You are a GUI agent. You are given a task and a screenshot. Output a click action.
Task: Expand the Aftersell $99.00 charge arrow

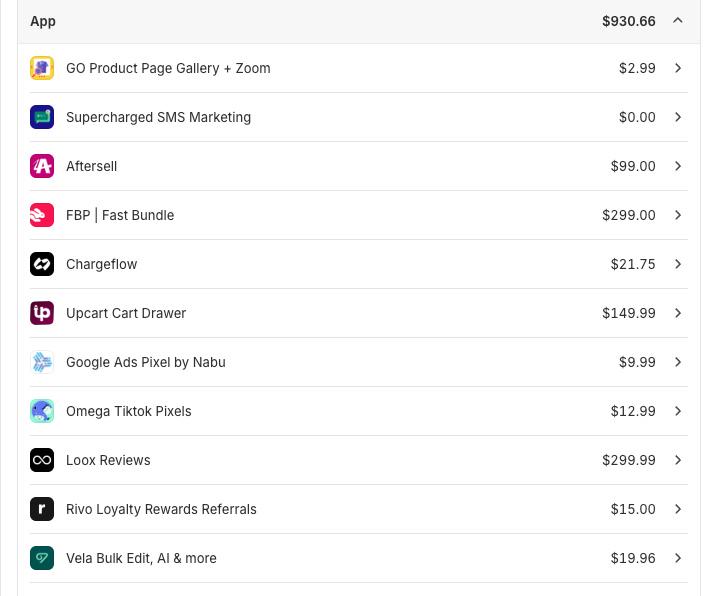(x=678, y=166)
